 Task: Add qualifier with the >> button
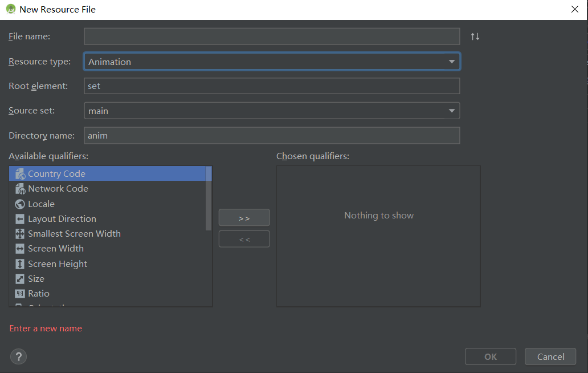click(x=244, y=218)
